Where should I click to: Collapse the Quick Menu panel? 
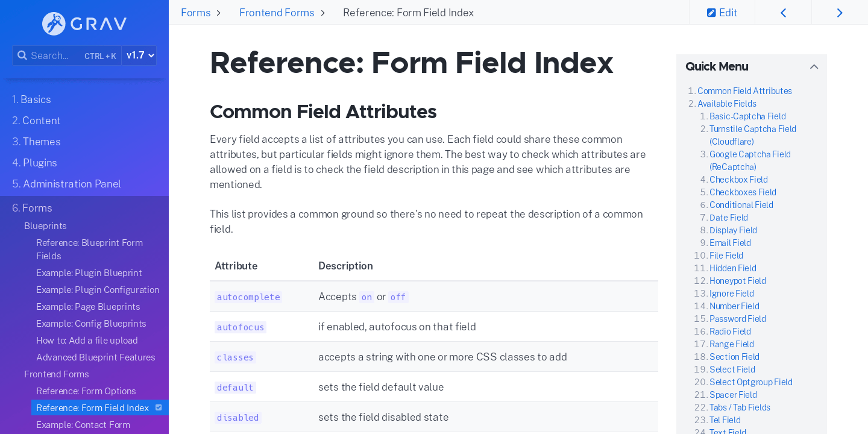click(x=814, y=67)
